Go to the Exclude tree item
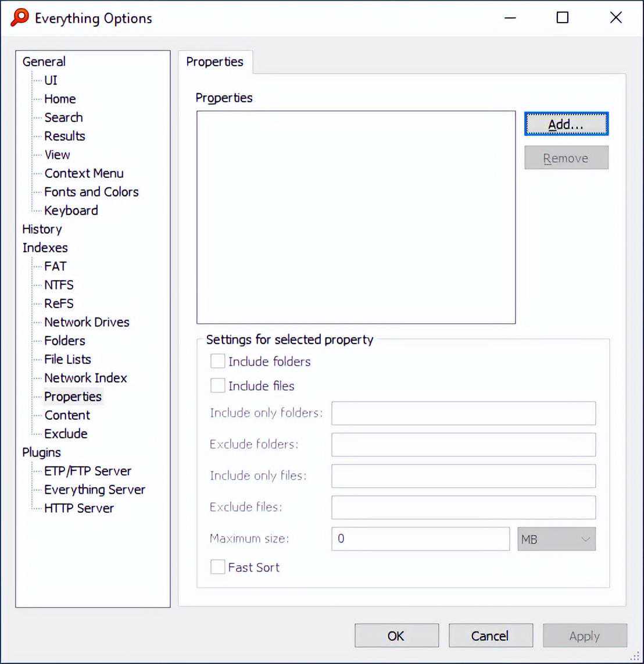 pyautogui.click(x=66, y=434)
